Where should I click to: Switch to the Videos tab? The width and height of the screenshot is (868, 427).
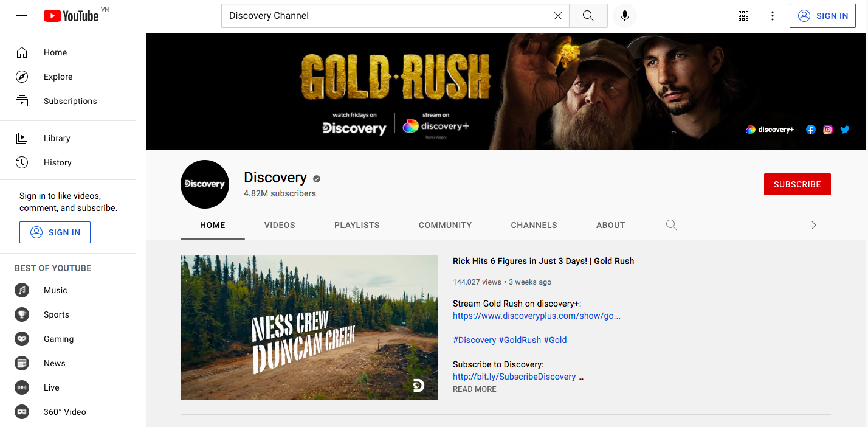pyautogui.click(x=280, y=225)
